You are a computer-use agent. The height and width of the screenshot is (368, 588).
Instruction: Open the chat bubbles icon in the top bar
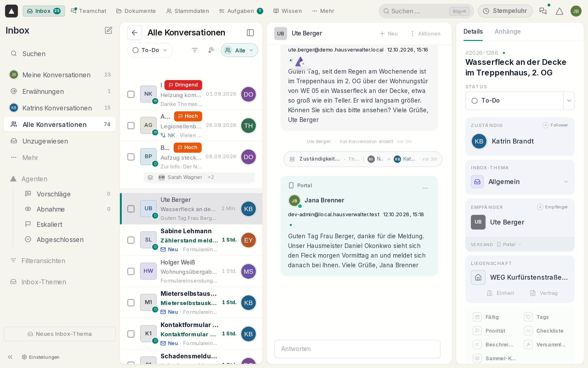pos(543,11)
